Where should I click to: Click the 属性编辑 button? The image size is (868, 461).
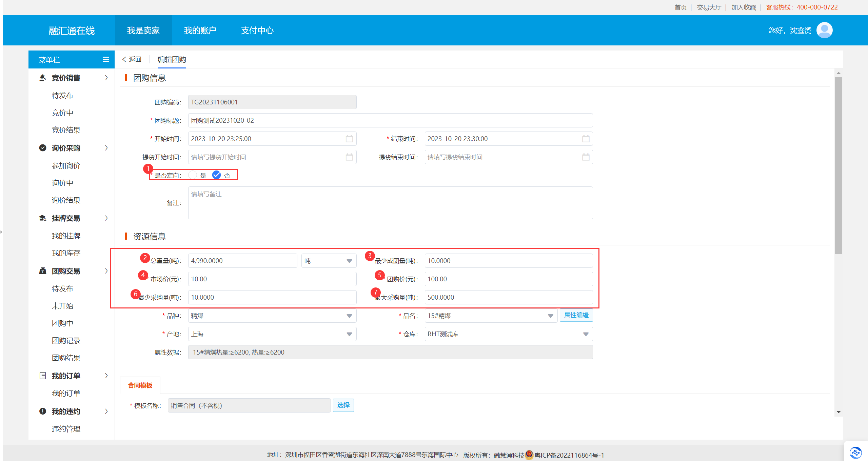pyautogui.click(x=576, y=315)
